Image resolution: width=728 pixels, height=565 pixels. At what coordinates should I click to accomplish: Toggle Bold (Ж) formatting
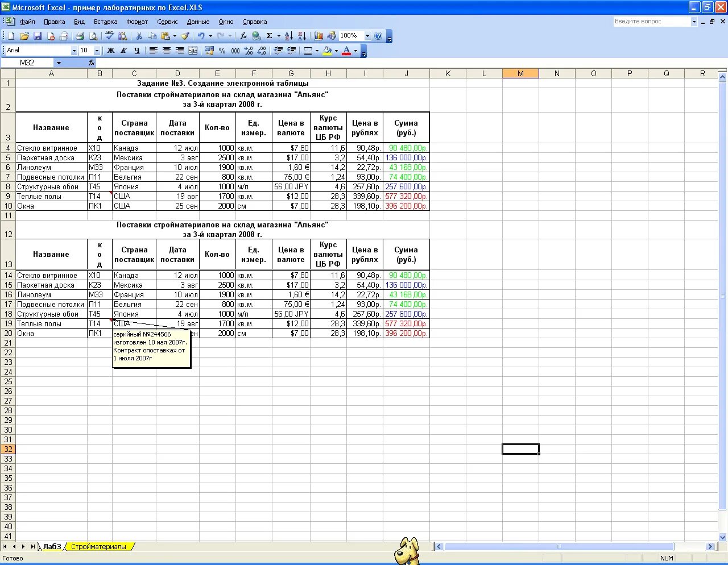pyautogui.click(x=111, y=51)
